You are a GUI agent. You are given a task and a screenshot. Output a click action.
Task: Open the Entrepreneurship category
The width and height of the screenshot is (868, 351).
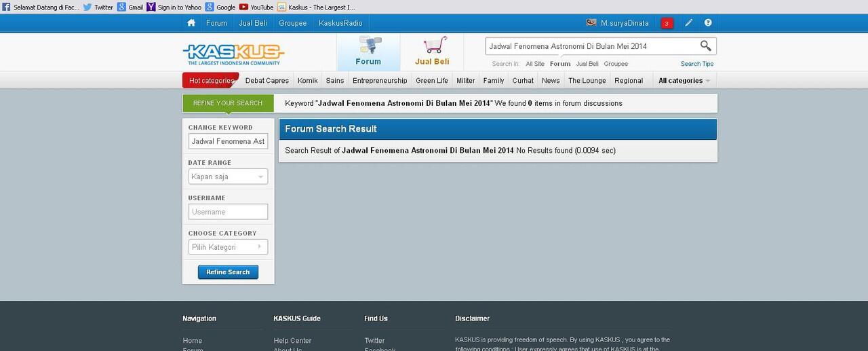(380, 80)
